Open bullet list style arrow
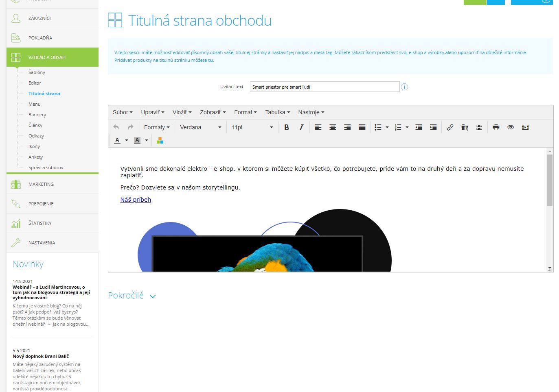 click(x=387, y=127)
